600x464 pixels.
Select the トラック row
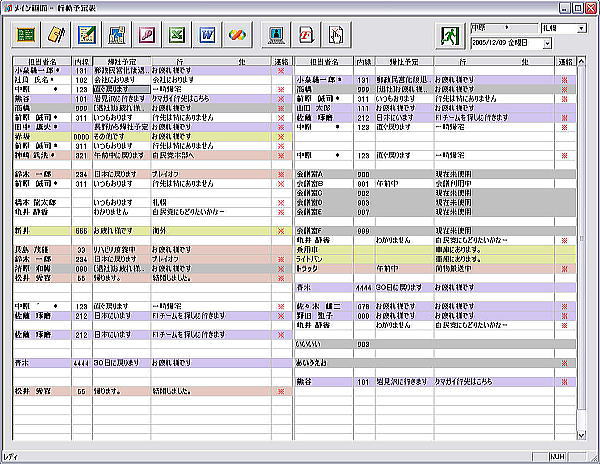click(435, 269)
